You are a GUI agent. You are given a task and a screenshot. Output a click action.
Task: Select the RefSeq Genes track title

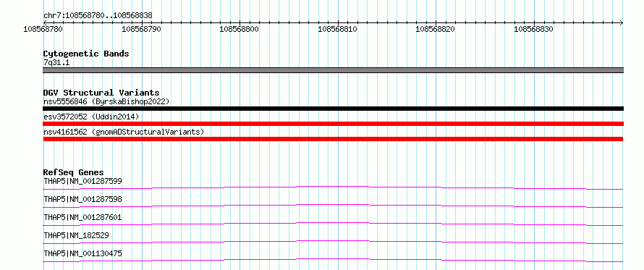click(74, 172)
